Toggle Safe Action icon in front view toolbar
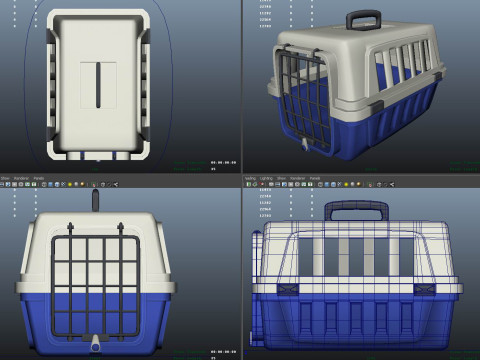The width and height of the screenshot is (480, 360). (x=27, y=184)
